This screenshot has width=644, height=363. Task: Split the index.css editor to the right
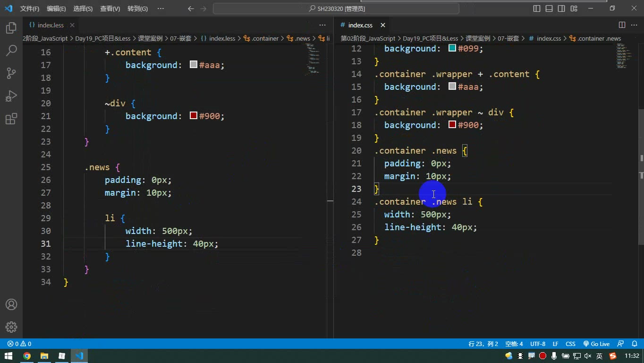point(622,25)
